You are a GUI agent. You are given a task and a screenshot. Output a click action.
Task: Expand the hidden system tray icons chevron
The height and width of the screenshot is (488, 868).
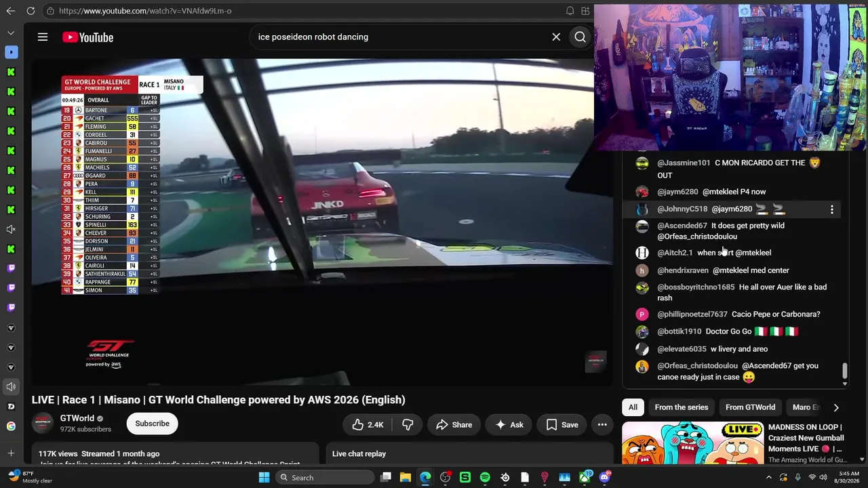[x=768, y=478]
